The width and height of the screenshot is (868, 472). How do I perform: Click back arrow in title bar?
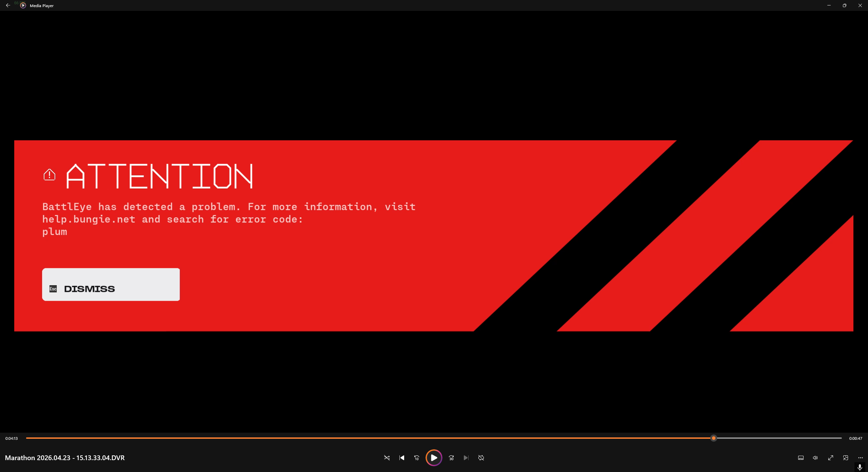pos(8,5)
